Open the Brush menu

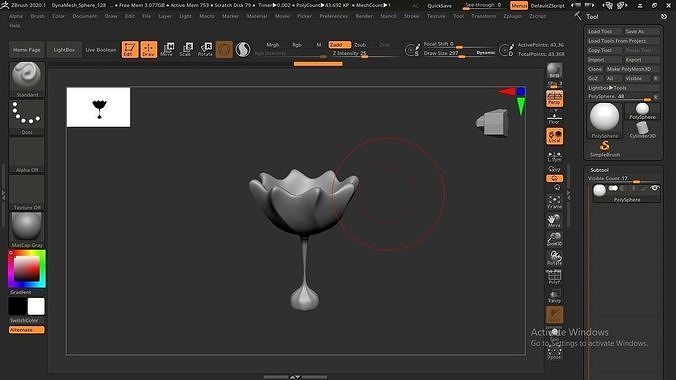tap(38, 16)
